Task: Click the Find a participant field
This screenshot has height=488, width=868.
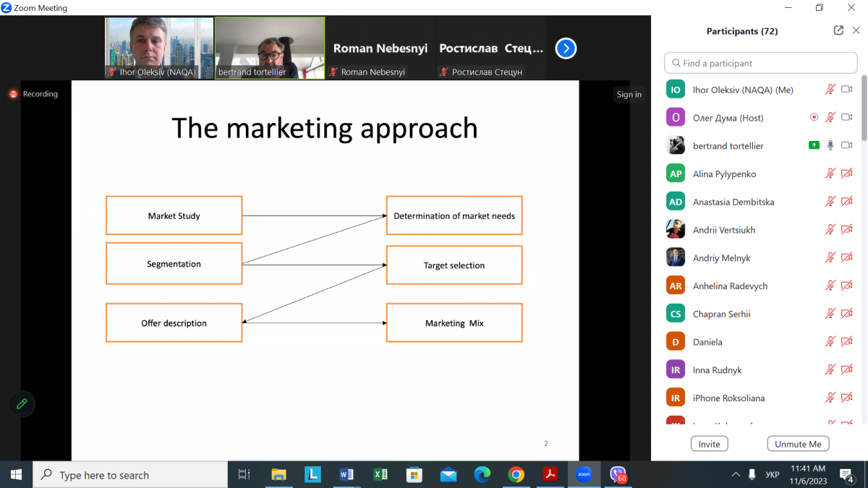Action: [x=760, y=63]
